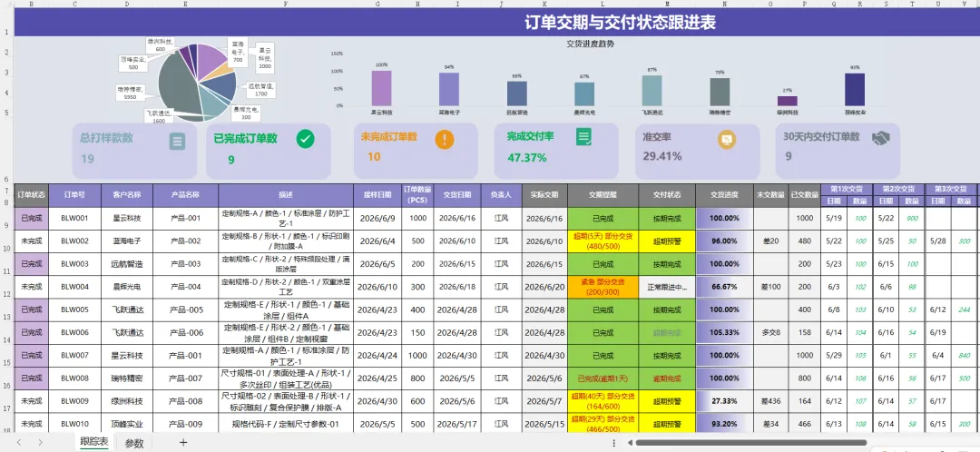Viewport: 980px width, 452px height.
Task: Click the 正常跟进中 status cell for BLW004
Action: coord(667,287)
